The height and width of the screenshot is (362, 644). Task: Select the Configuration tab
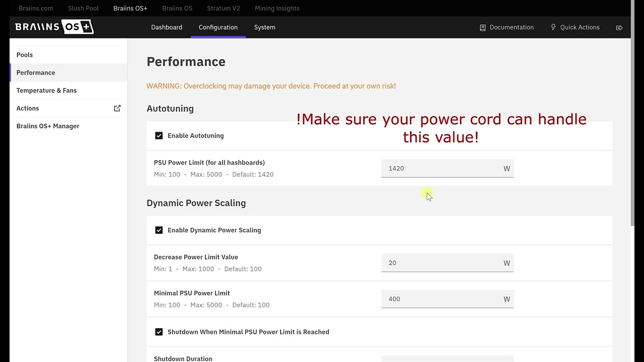tap(218, 27)
